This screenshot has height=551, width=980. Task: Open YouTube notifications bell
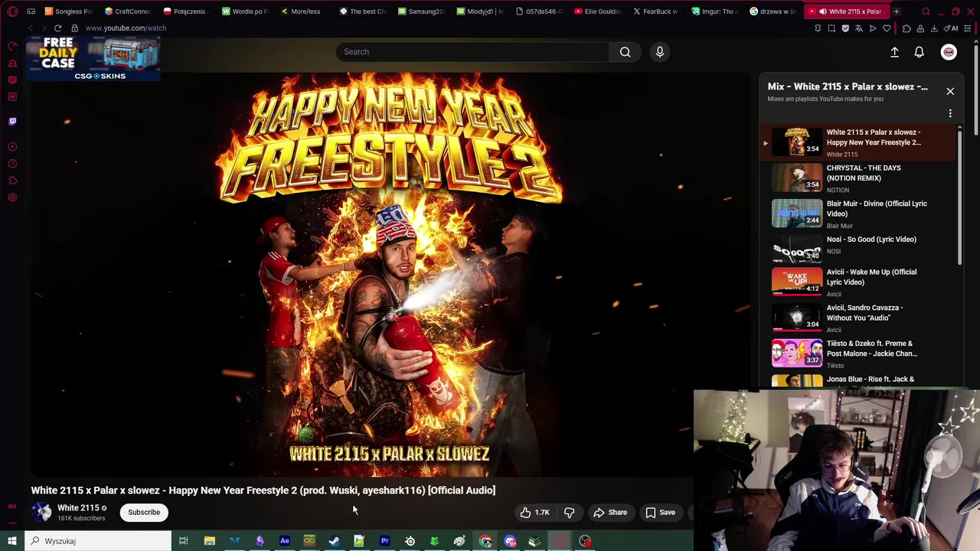coord(920,52)
